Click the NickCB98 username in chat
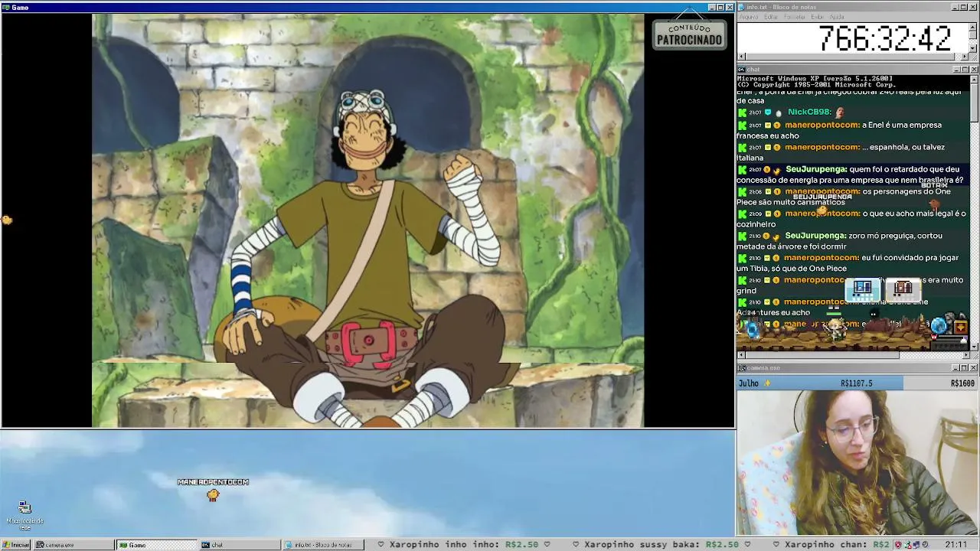 tap(809, 112)
